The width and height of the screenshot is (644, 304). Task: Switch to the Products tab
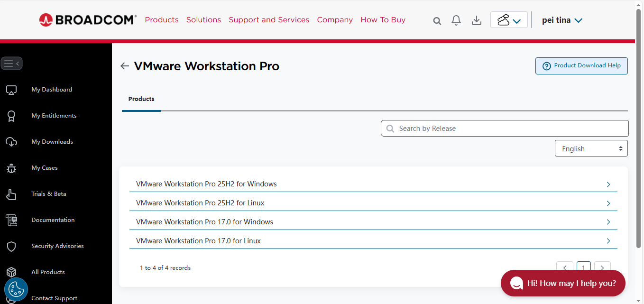141,99
